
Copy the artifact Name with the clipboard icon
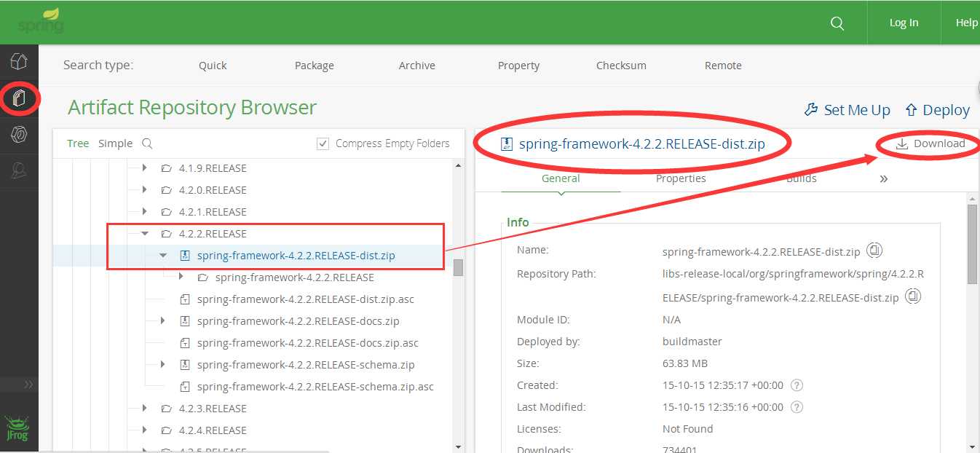(874, 251)
